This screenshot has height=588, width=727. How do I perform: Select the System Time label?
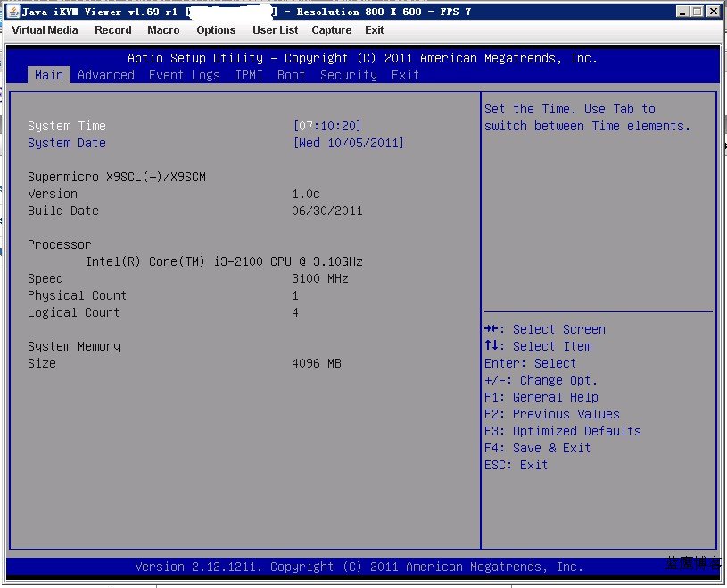pyautogui.click(x=67, y=126)
